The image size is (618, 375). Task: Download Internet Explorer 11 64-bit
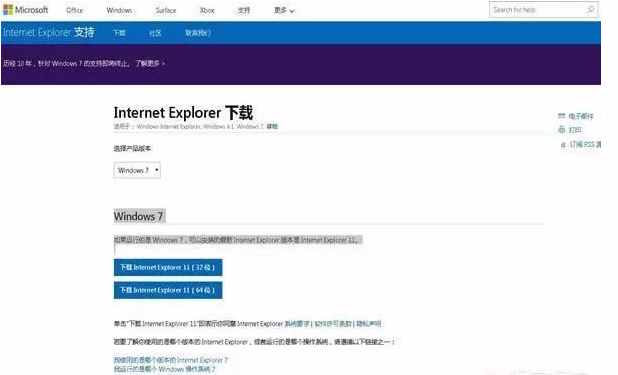click(168, 290)
